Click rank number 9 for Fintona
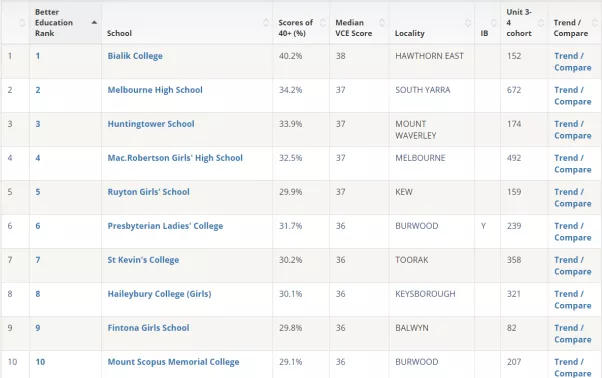The height and width of the screenshot is (378, 602). point(38,328)
